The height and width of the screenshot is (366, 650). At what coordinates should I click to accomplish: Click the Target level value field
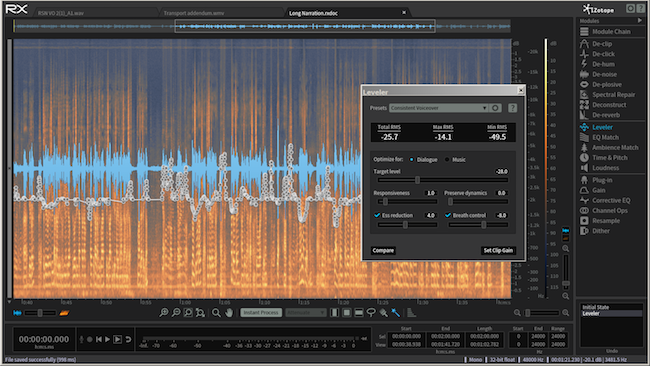502,171
